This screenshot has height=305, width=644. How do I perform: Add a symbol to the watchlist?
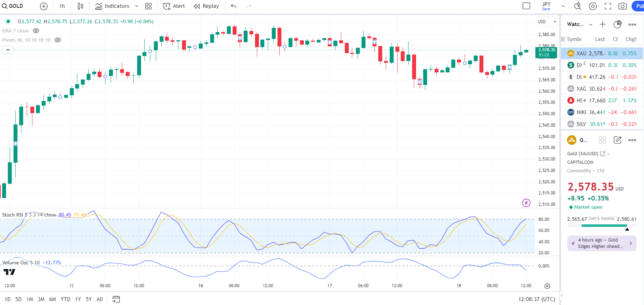tap(602, 24)
